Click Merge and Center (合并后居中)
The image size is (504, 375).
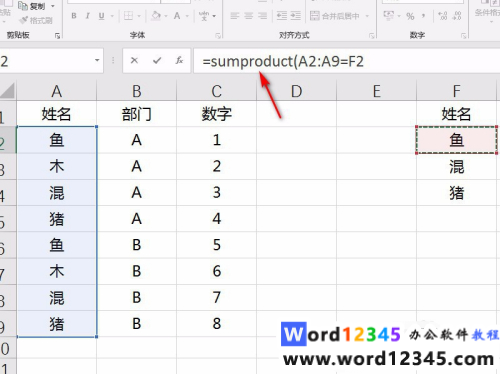coord(335,16)
